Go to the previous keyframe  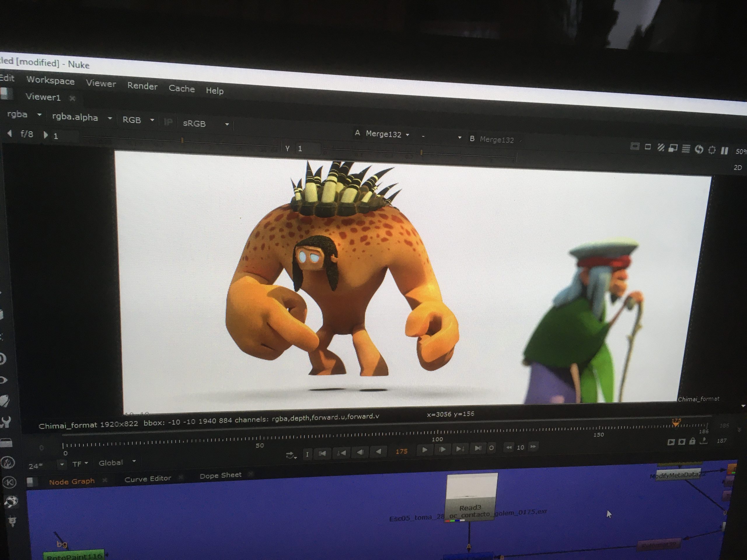341,453
